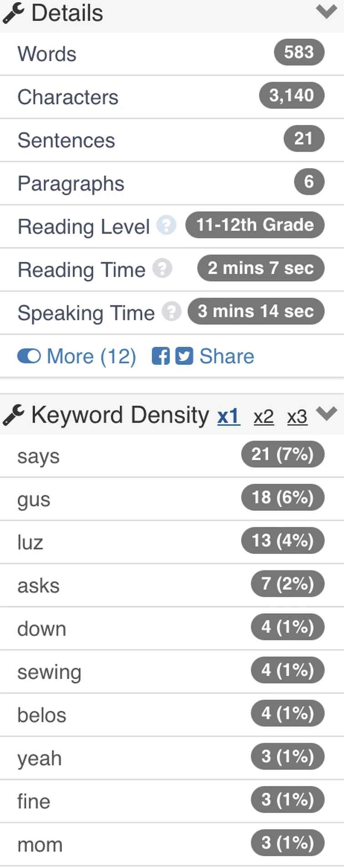The image size is (344, 868).
Task: Click the 'gus' keyword count badge
Action: (x=282, y=497)
